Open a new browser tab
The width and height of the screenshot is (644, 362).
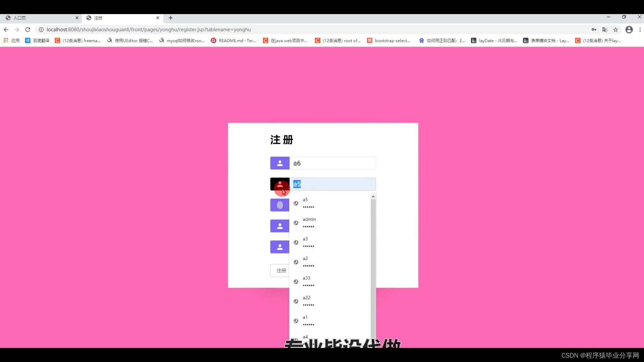click(x=171, y=18)
